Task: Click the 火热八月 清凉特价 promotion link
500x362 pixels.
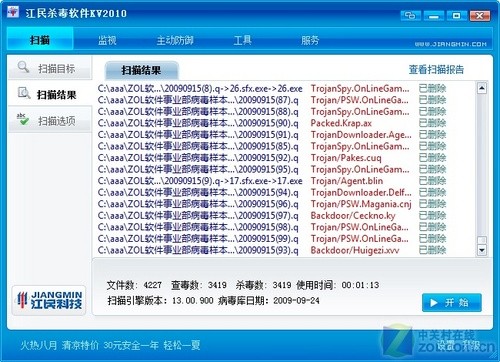Action: point(110,345)
